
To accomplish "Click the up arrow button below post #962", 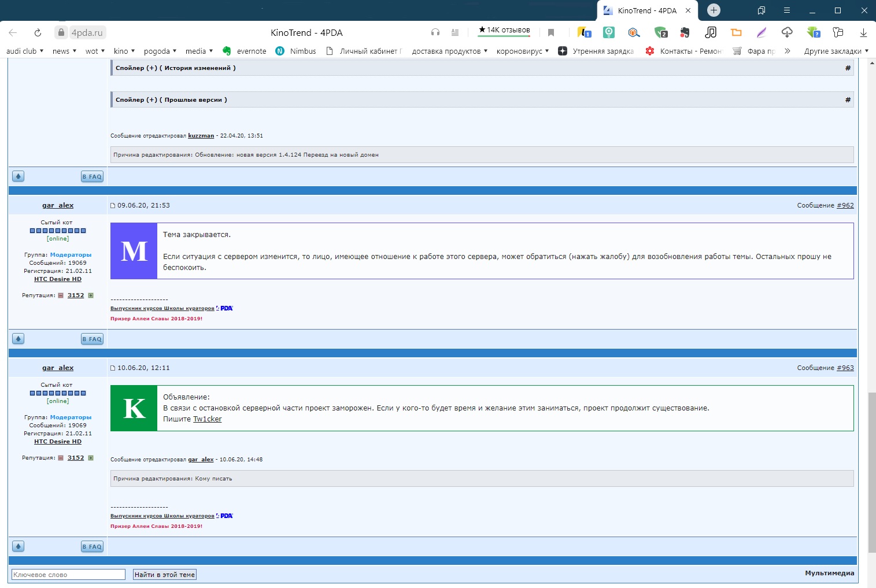I will click(19, 339).
